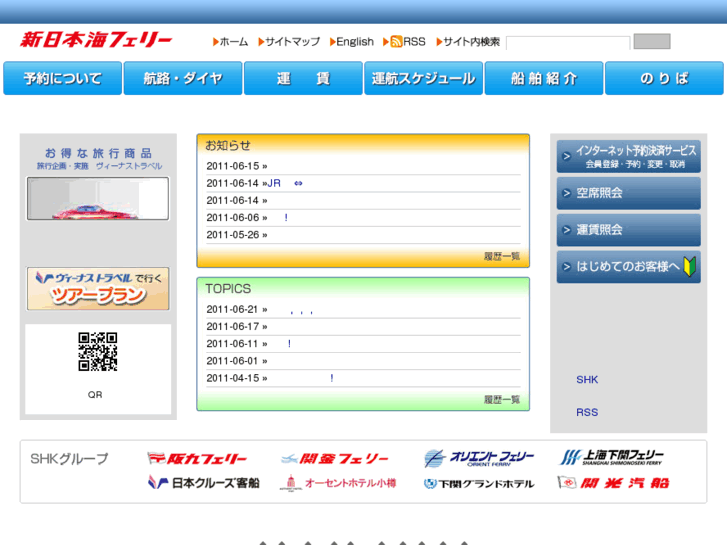Click the green-yellow beginner mark icon
Screen dimensions: 727x545
point(689,267)
